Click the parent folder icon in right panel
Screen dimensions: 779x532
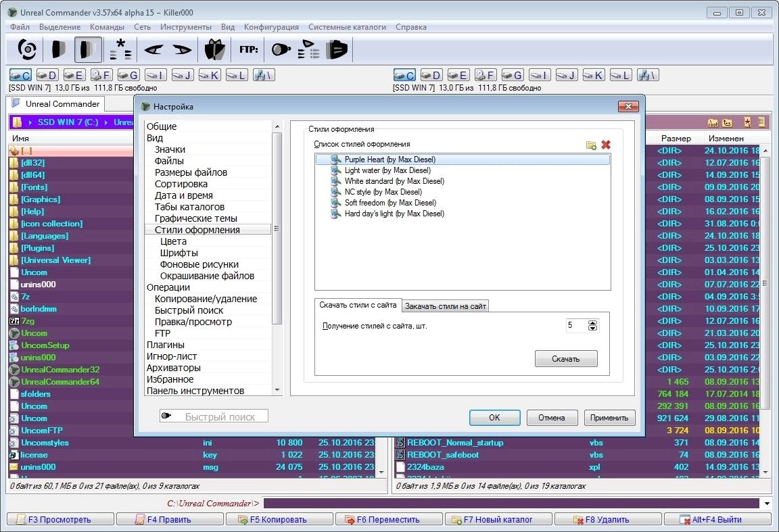(x=728, y=122)
